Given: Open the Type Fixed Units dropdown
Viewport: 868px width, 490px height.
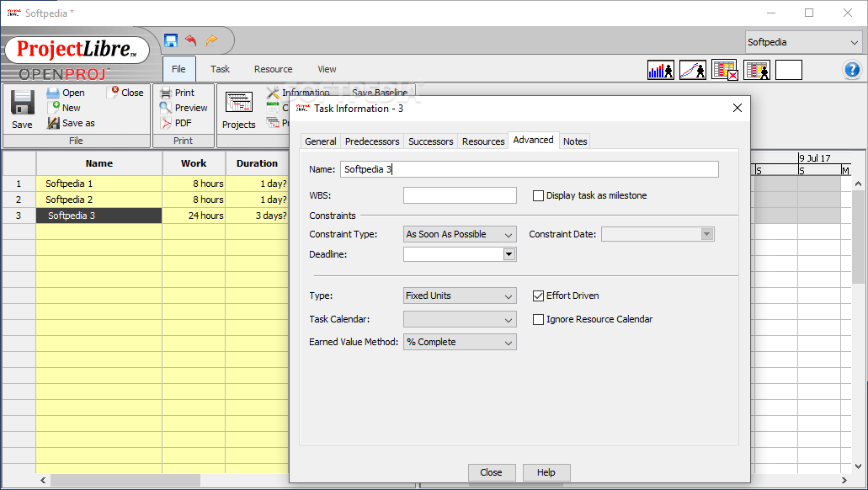Looking at the screenshot, I should pos(460,296).
